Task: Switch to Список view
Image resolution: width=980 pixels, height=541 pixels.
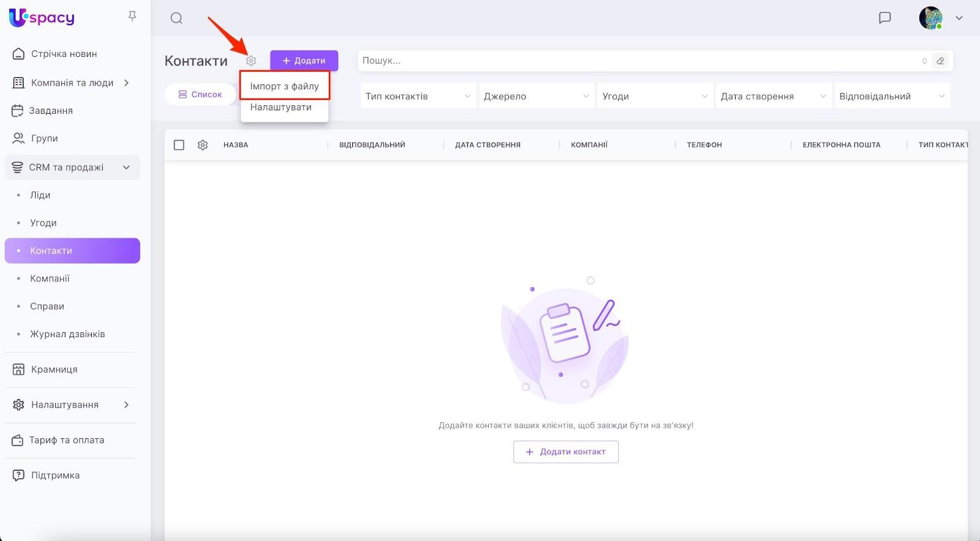Action: (200, 94)
